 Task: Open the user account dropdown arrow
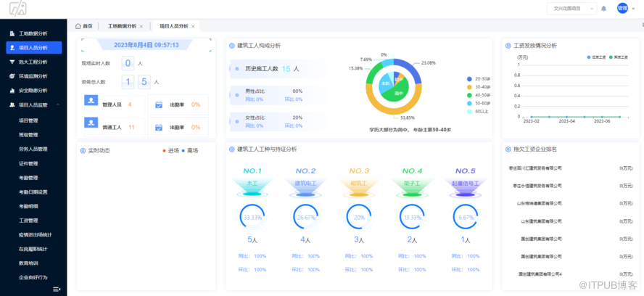[633, 9]
